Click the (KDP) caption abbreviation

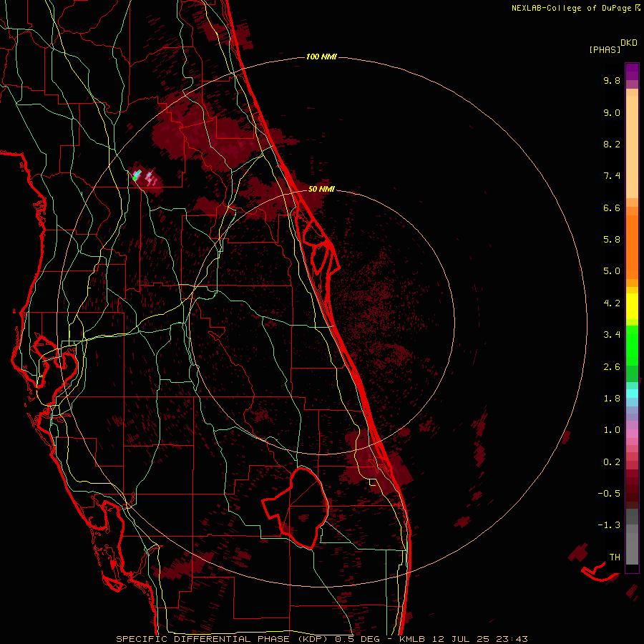[x=314, y=639]
